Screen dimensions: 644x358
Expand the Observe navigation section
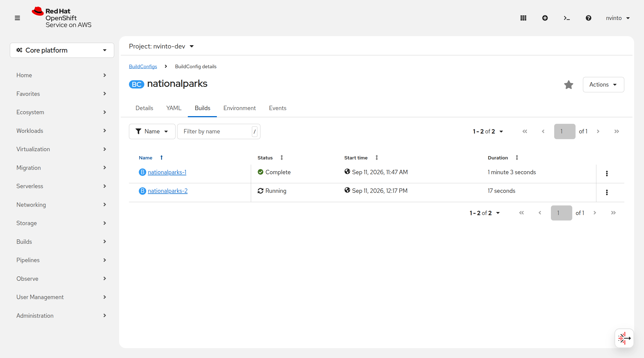pyautogui.click(x=61, y=279)
